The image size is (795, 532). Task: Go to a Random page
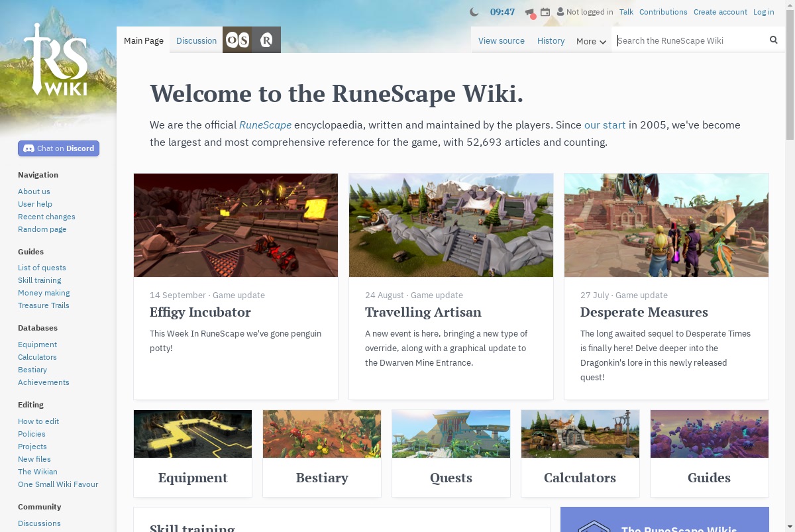click(x=42, y=229)
